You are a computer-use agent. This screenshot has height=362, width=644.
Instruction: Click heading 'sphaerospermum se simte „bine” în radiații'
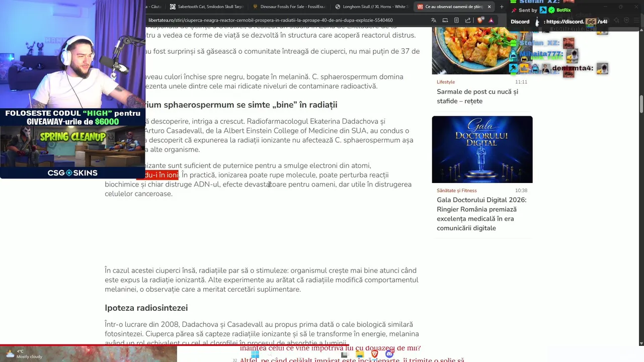(x=250, y=105)
